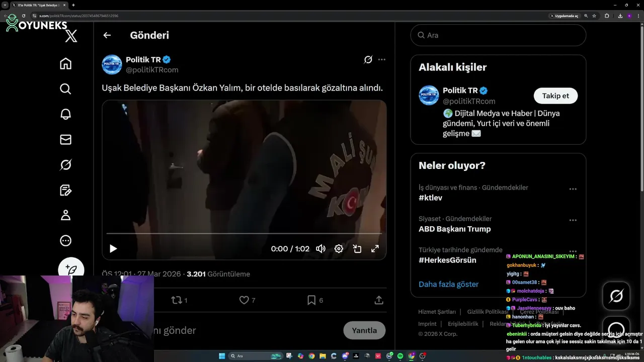Screen dimensions: 644x362
Task: Open Grok icon in left sidebar
Action: (65, 164)
